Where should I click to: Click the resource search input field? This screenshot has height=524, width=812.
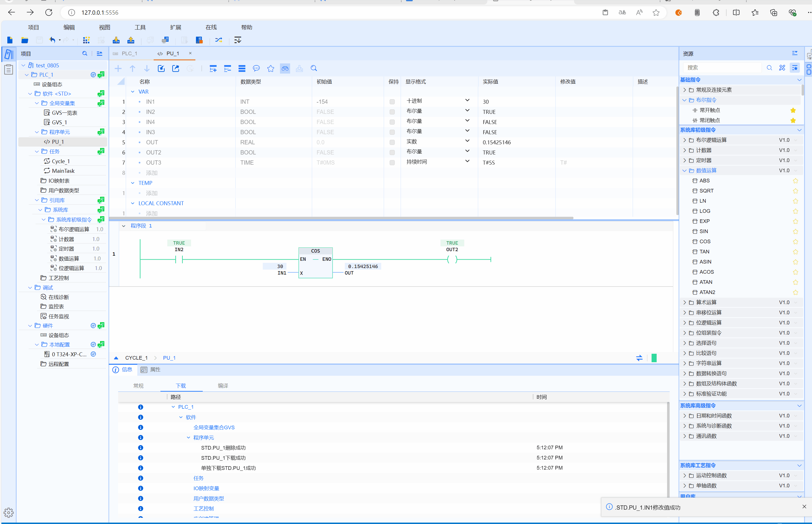(721, 67)
